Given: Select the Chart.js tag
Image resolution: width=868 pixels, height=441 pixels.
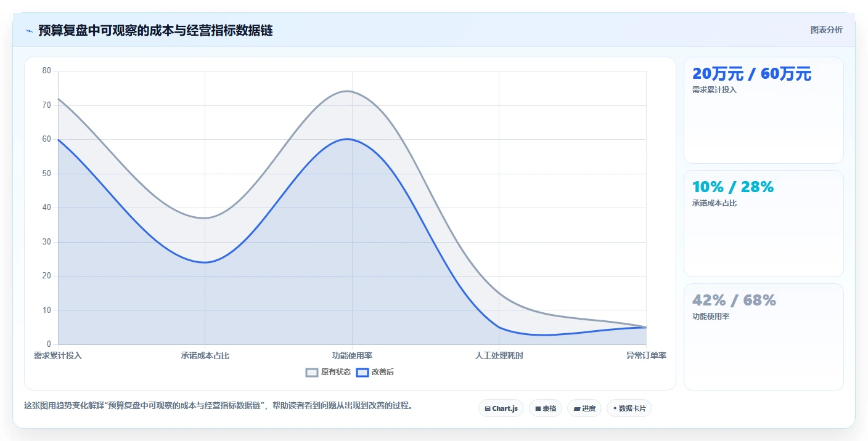Looking at the screenshot, I should pyautogui.click(x=501, y=408).
